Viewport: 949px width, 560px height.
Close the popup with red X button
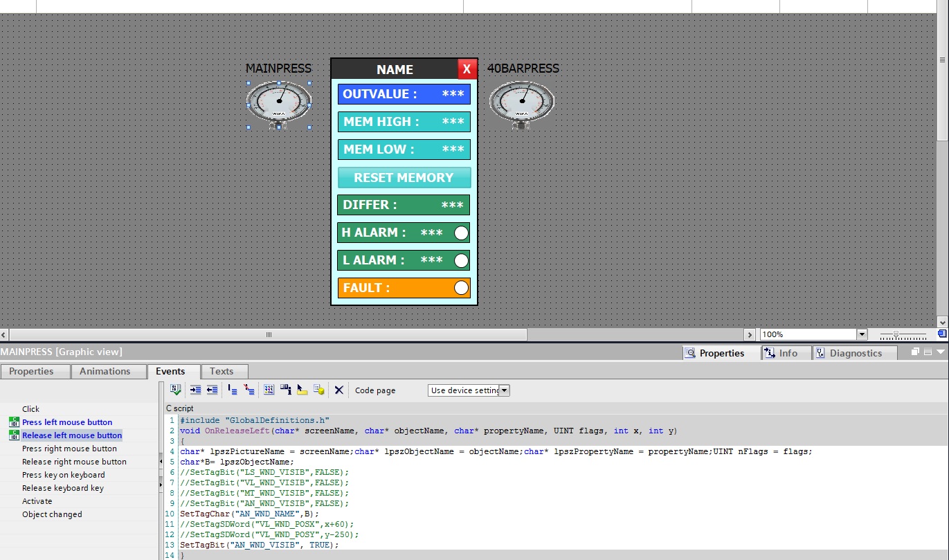coord(467,69)
